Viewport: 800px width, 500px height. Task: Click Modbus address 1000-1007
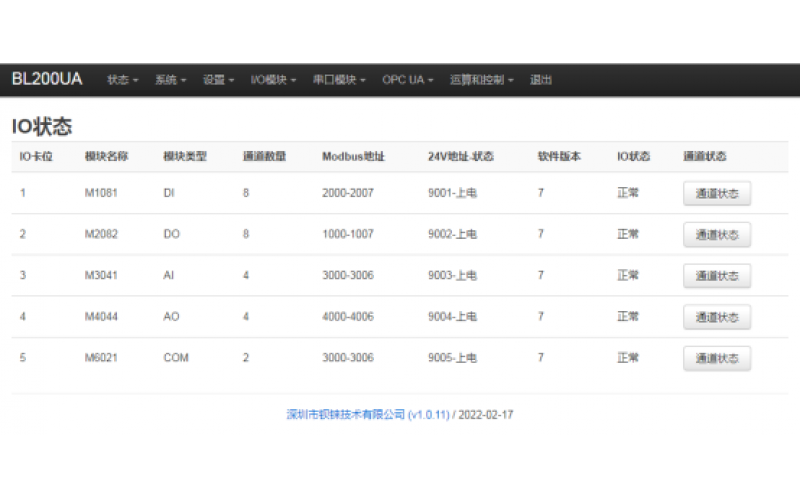pos(348,234)
